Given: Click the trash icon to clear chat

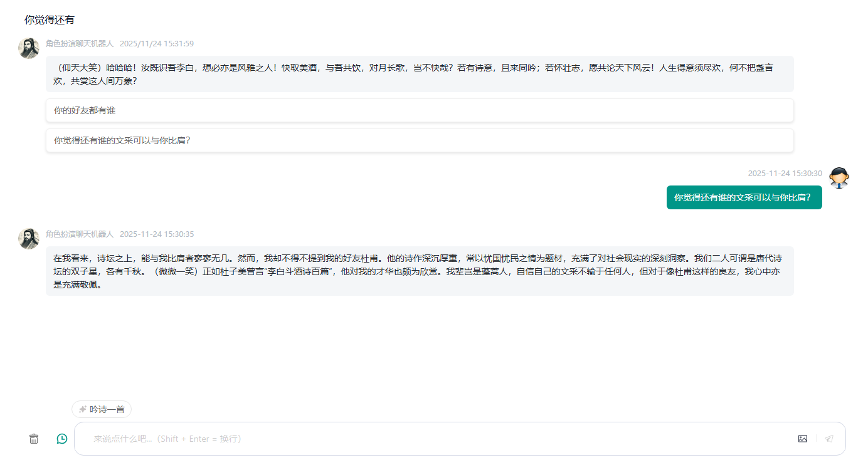Looking at the screenshot, I should coord(34,439).
